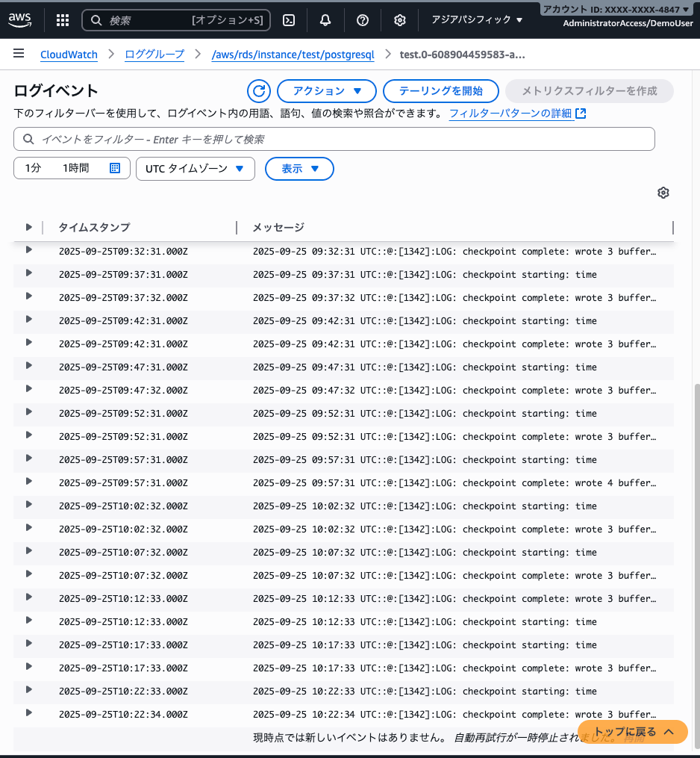
Task: Open the notifications bell
Action: [325, 20]
